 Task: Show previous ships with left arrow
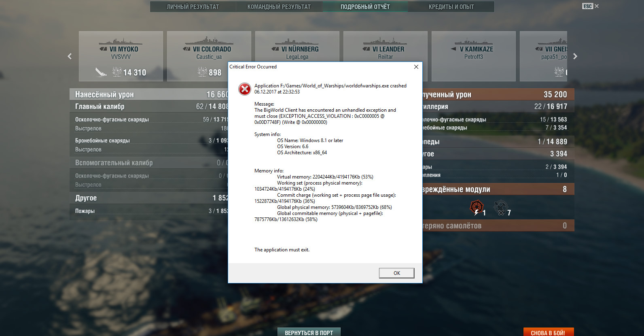[70, 56]
